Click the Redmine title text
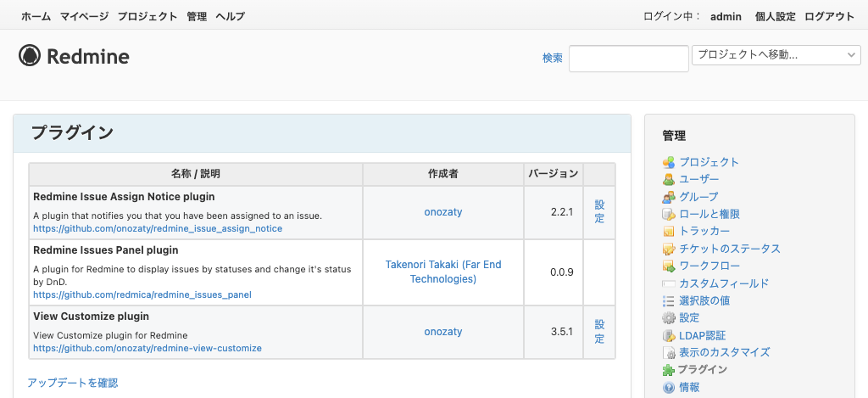This screenshot has height=398, width=868. tap(88, 56)
